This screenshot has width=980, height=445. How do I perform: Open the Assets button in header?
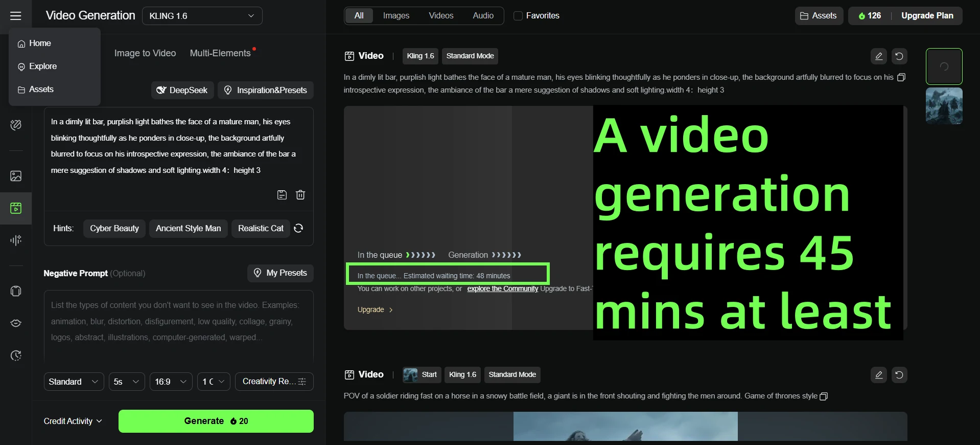[x=819, y=16]
